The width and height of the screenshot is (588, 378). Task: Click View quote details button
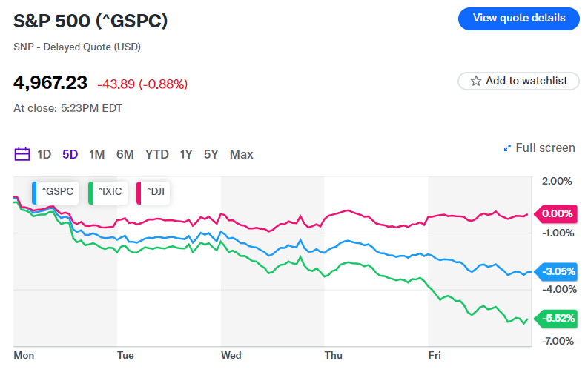click(518, 19)
